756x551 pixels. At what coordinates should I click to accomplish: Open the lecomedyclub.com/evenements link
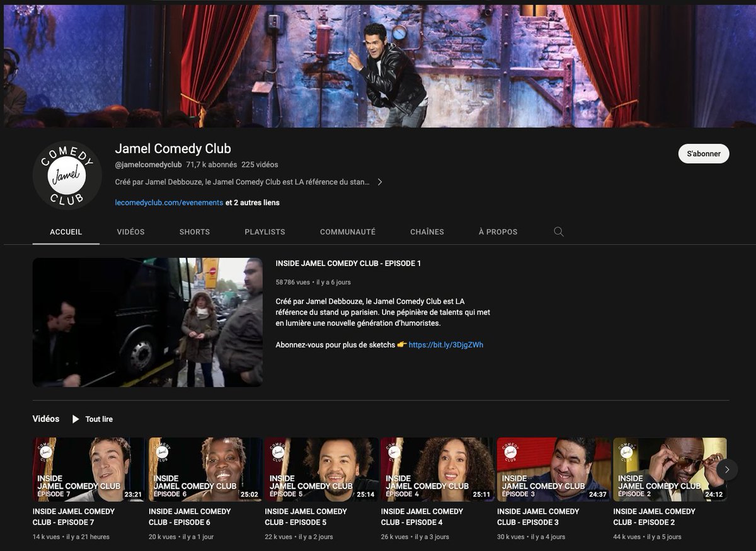169,203
